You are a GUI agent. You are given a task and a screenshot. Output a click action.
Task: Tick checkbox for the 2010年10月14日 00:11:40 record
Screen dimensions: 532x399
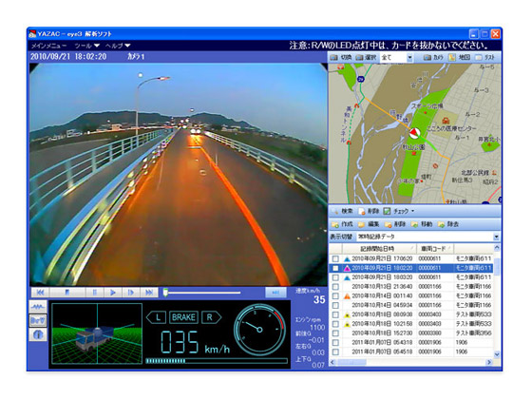tap(335, 296)
